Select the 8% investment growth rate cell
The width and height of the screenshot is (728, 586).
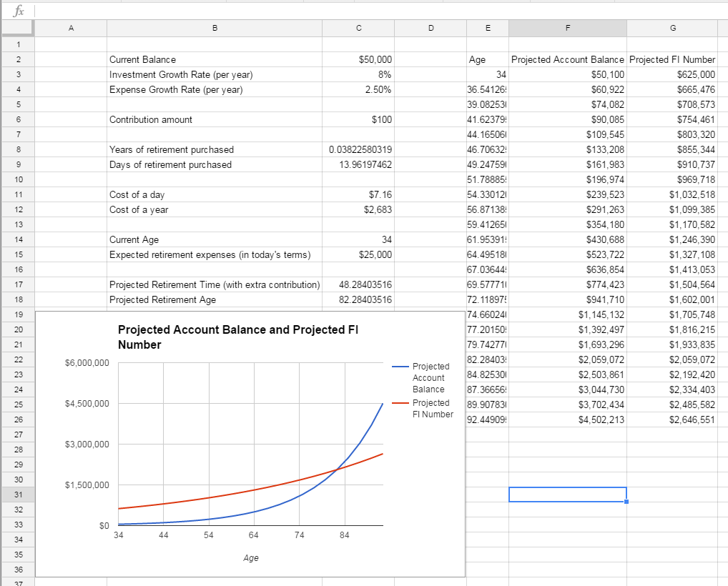[358, 74]
